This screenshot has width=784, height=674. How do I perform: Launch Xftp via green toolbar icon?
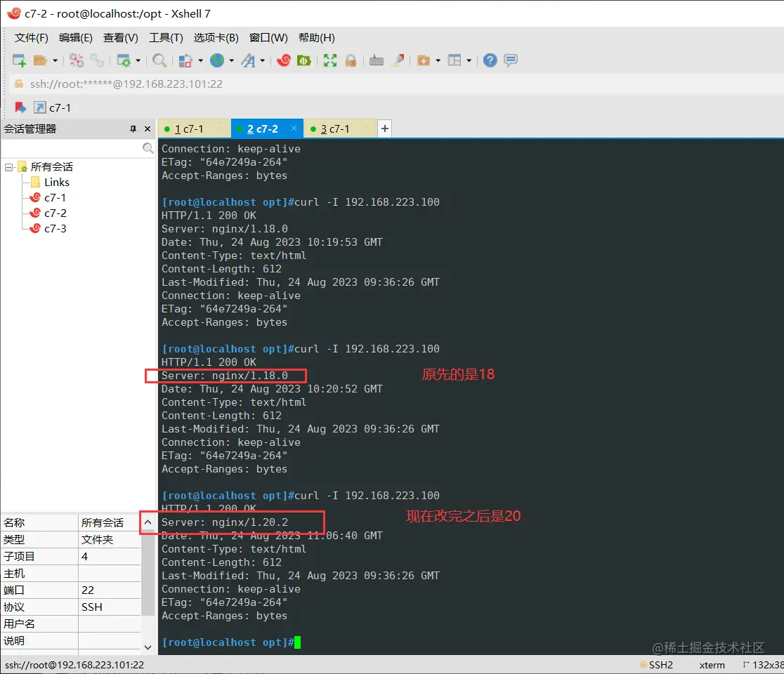pyautogui.click(x=304, y=60)
